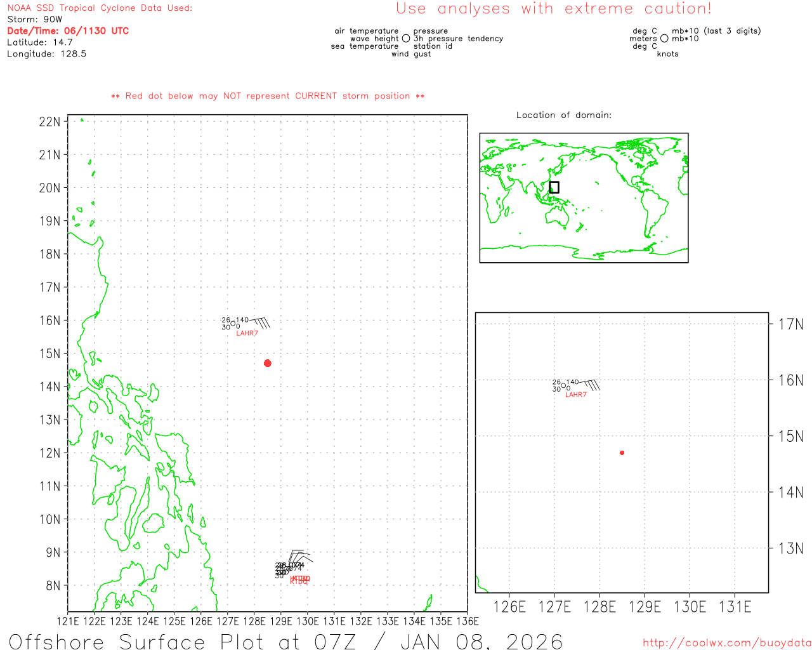Image resolution: width=812 pixels, height=650 pixels.
Task: Click the red storm dot in zoomed inset map
Action: click(x=622, y=453)
